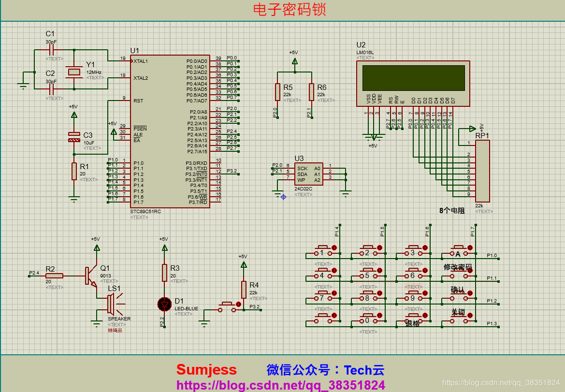
Task: Click the +5V arrow terminal beside RP1
Action: pyautogui.click(x=472, y=128)
